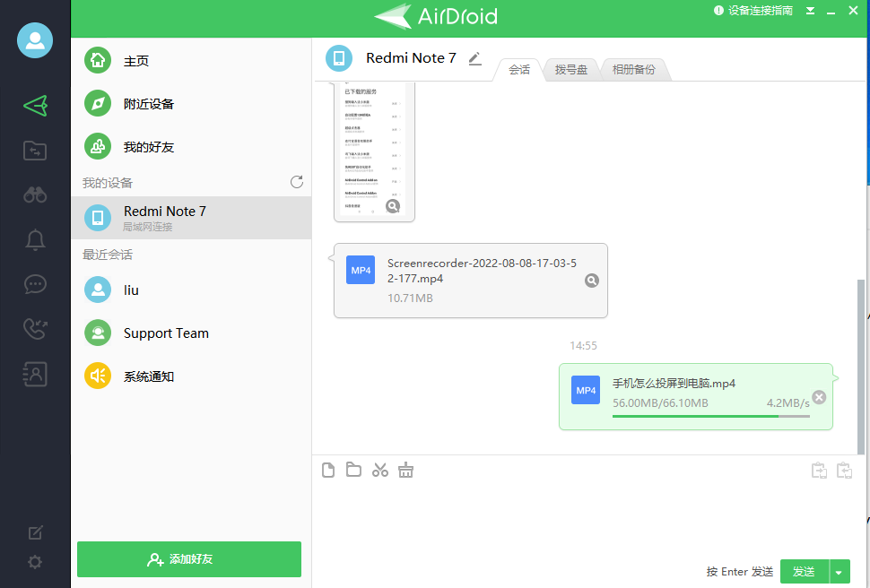The image size is (870, 588).
Task: Click the Screenrecorder MP4 file icon
Action: [361, 270]
